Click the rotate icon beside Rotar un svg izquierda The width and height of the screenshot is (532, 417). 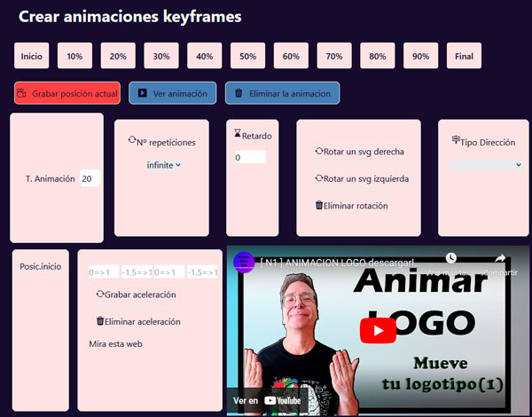[x=319, y=178]
